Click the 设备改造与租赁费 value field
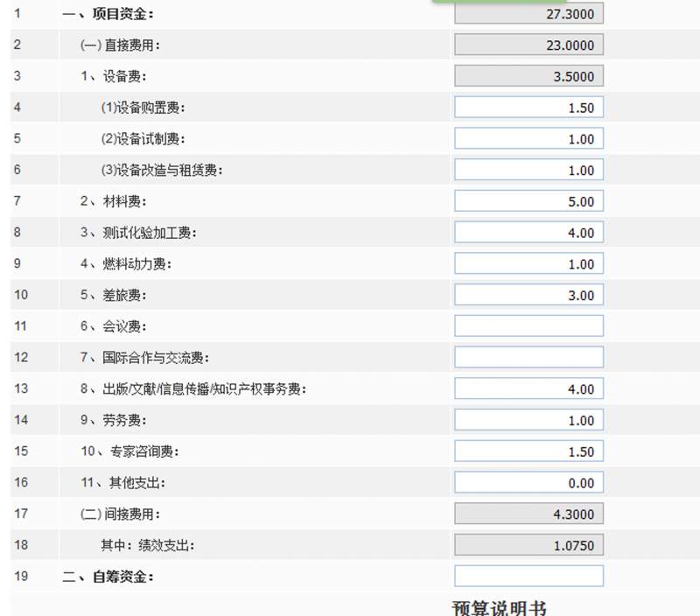This screenshot has height=616, width=700. pyautogui.click(x=529, y=170)
